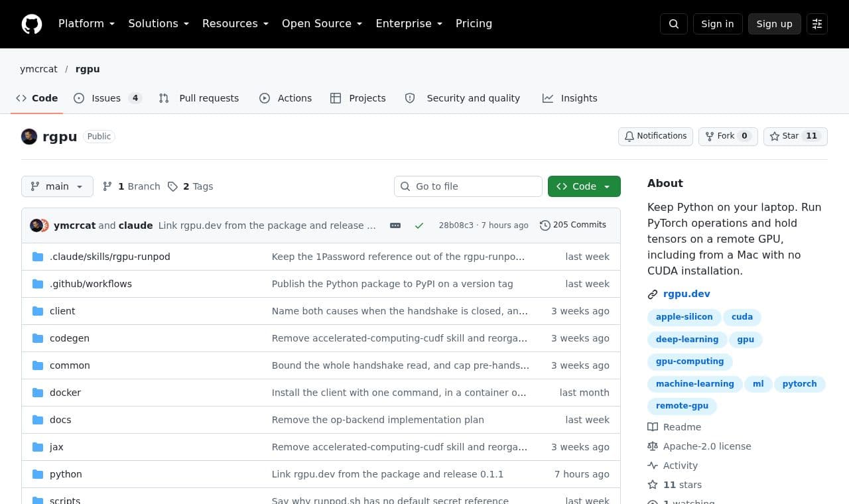Switch to the Actions tab
The image size is (849, 504).
(285, 98)
